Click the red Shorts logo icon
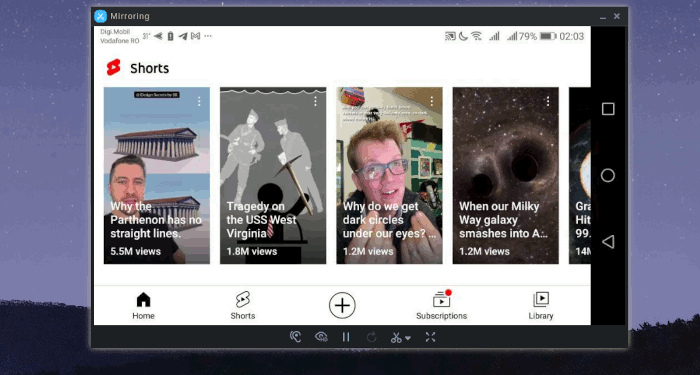This screenshot has height=375, width=700. click(113, 67)
